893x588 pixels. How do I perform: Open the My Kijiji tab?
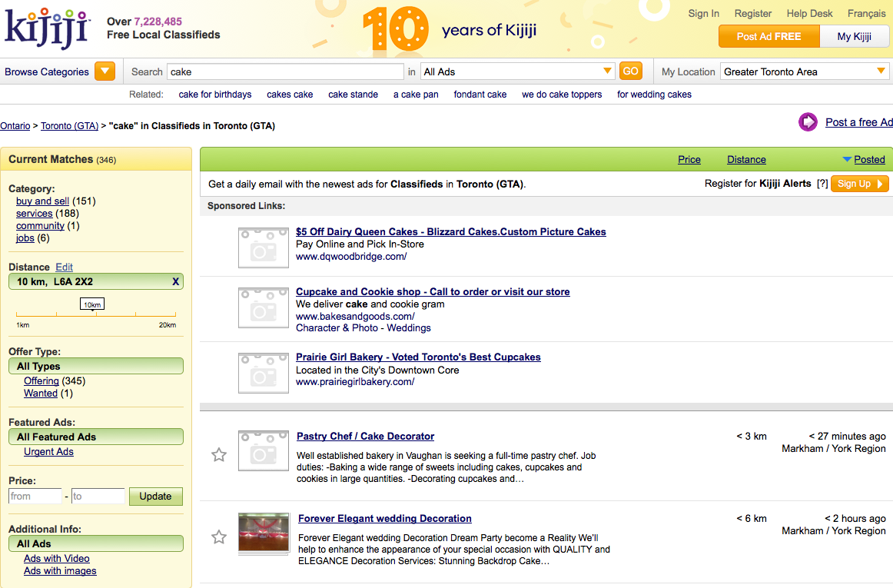click(855, 36)
